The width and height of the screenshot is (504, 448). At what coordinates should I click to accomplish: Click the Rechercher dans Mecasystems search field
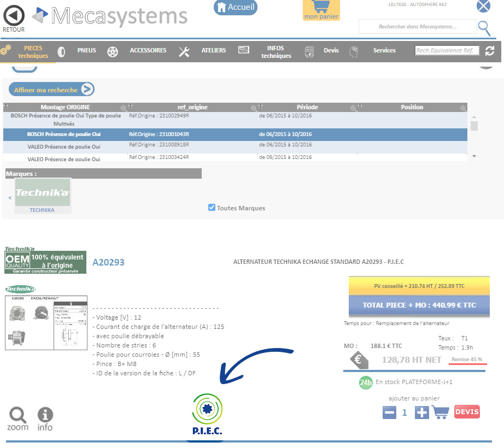click(417, 27)
